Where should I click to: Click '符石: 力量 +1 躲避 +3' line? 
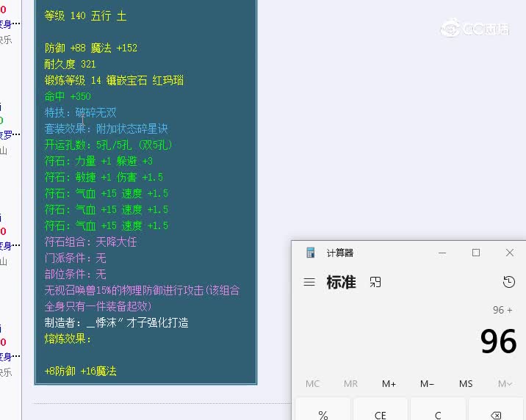(x=98, y=161)
